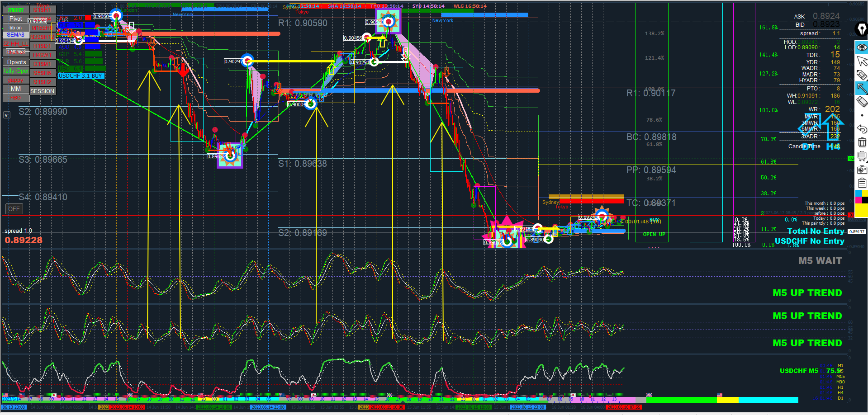Viewport: 868px width, 415px height.
Task: Click the SYD 14:58:14 clock
Action: click(x=428, y=6)
